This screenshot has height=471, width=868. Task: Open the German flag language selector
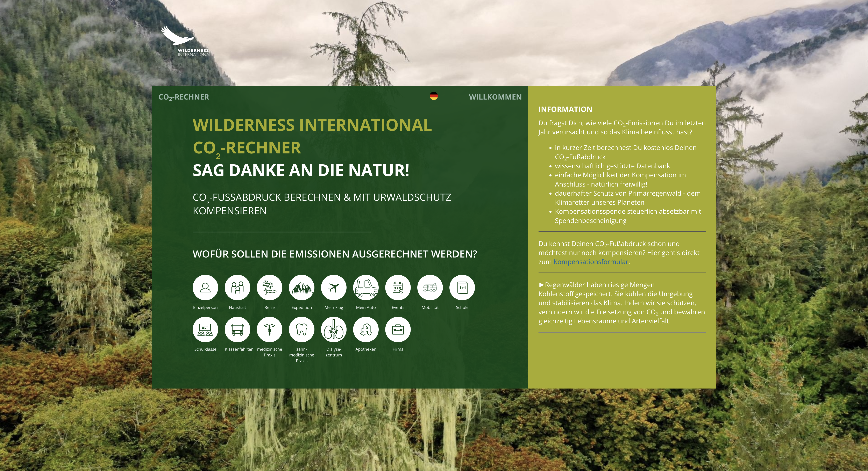pyautogui.click(x=434, y=96)
